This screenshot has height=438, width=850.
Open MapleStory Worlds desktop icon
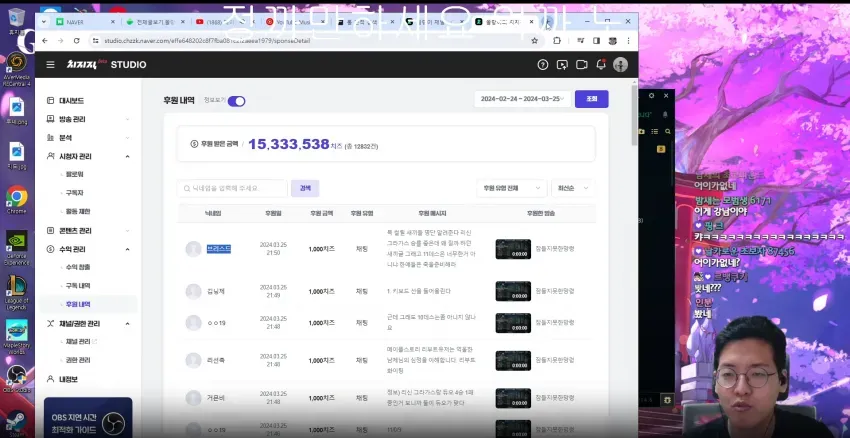(17, 337)
